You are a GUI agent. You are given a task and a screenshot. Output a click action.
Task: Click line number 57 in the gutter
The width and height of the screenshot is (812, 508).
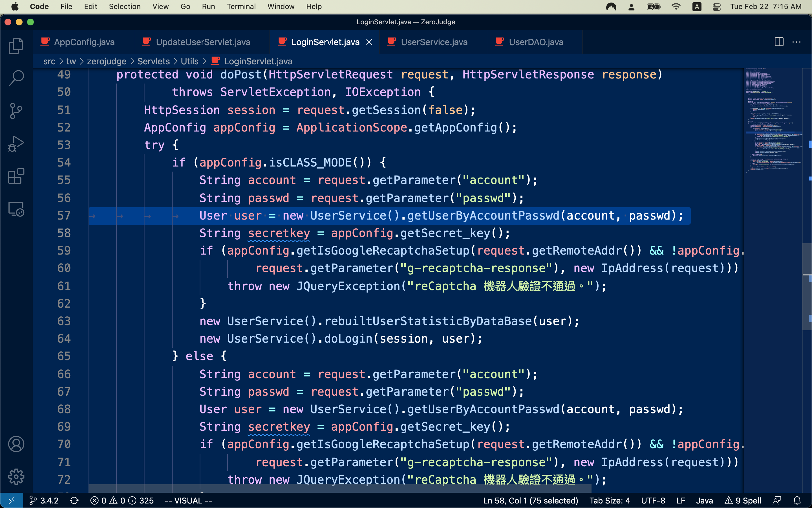pos(64,215)
